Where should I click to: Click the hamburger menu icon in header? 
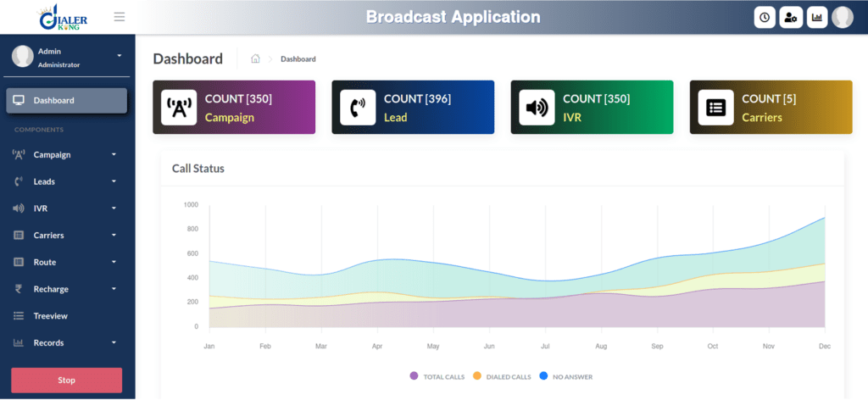[x=119, y=17]
